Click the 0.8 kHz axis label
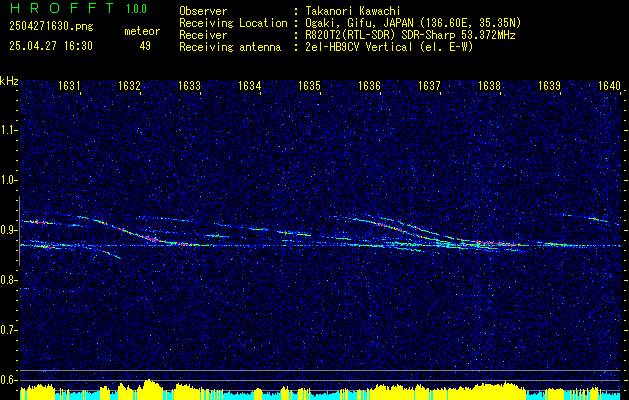This screenshot has width=629, height=400. [x=7, y=280]
